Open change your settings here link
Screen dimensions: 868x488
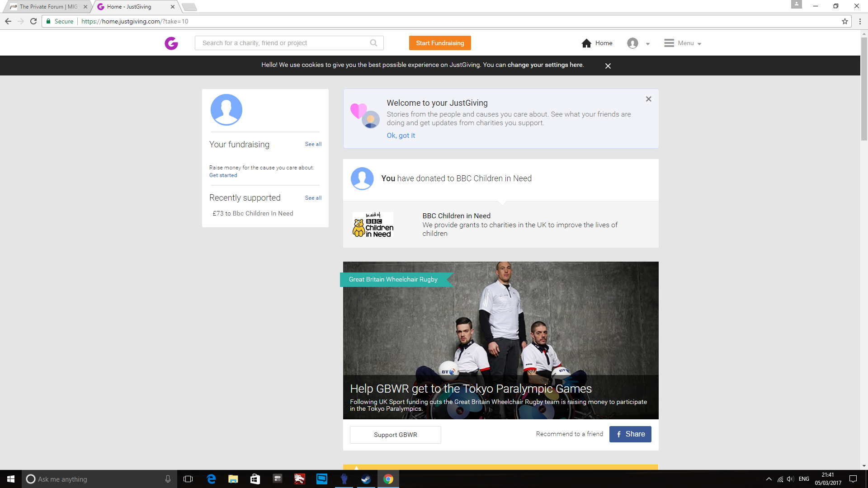tap(545, 65)
